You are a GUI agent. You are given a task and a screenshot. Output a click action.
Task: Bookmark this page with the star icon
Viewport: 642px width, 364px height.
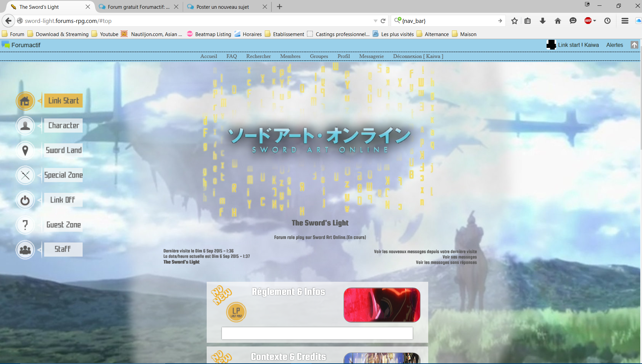point(514,21)
